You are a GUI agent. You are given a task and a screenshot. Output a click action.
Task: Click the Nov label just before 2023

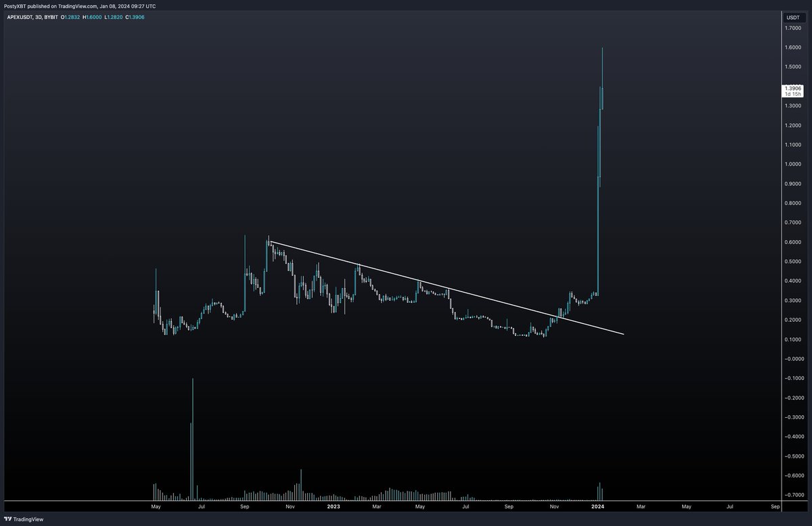click(x=290, y=506)
